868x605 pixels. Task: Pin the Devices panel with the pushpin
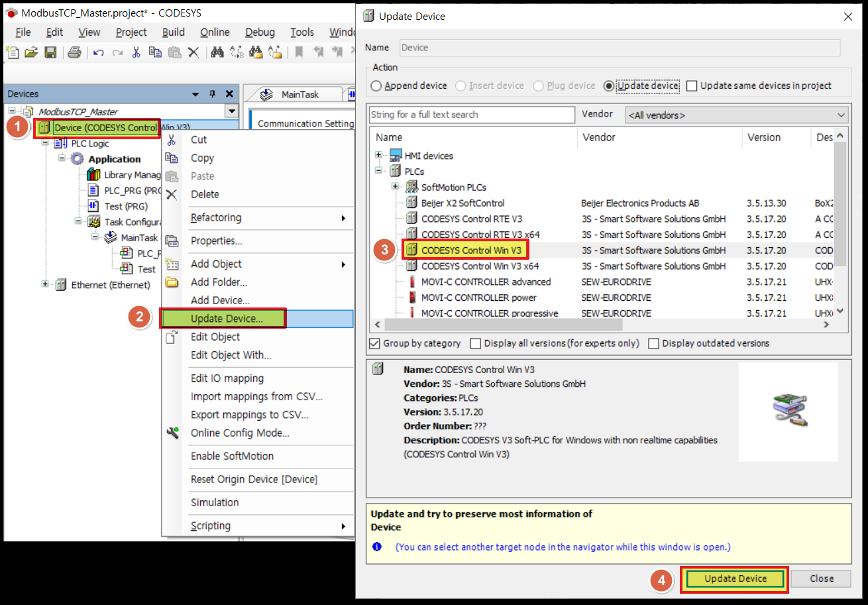[x=213, y=94]
